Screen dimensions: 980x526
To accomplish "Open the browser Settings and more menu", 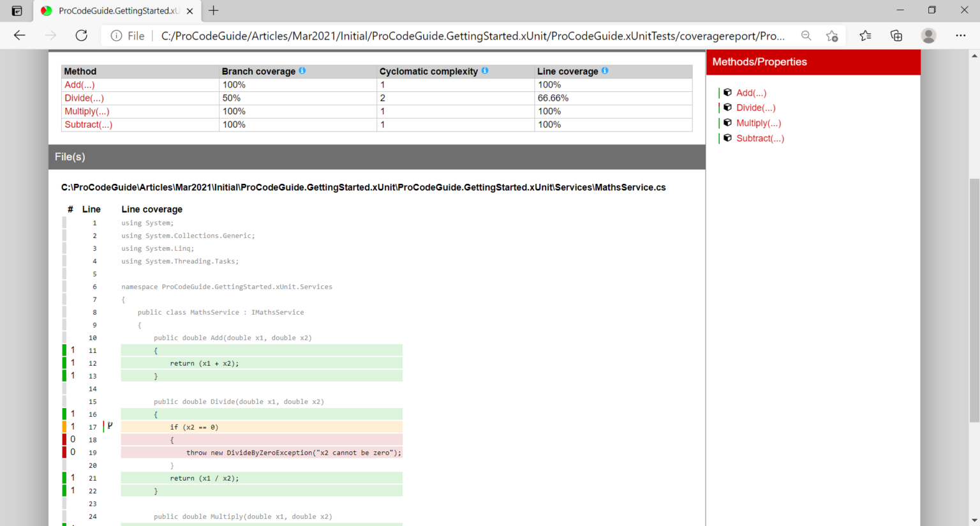I will [961, 36].
